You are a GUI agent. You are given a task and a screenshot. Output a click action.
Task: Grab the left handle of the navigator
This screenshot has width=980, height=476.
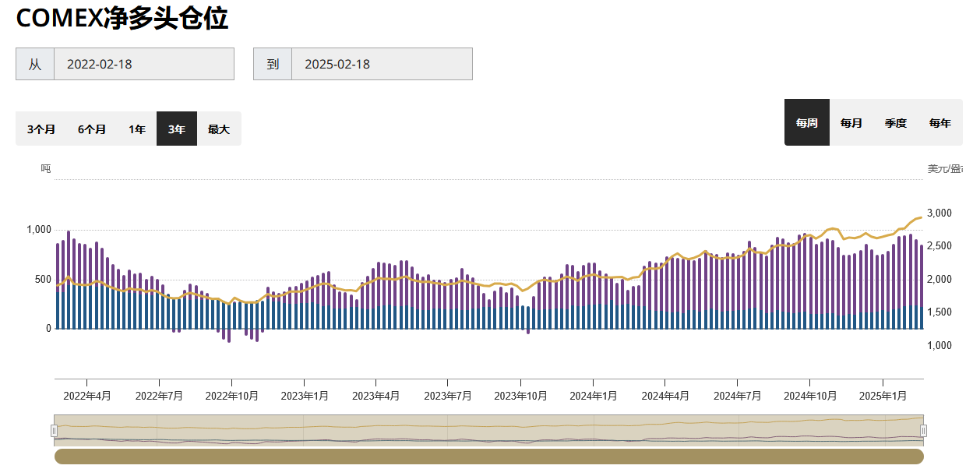tap(55, 431)
